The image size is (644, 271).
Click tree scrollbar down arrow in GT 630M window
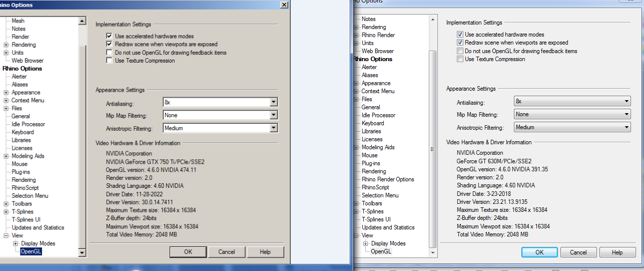click(x=433, y=253)
